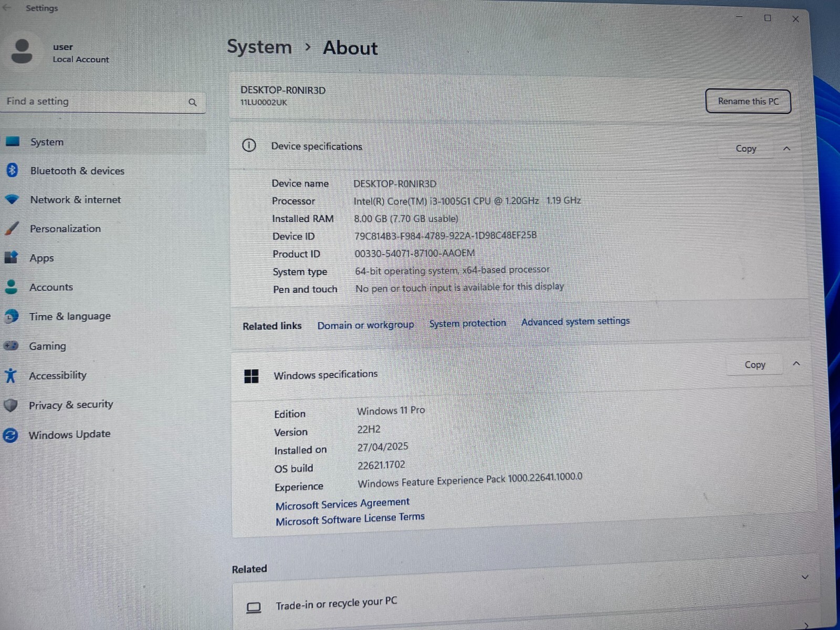Viewport: 840px width, 630px height.
Task: Copy the Windows specifications
Action: tap(754, 365)
